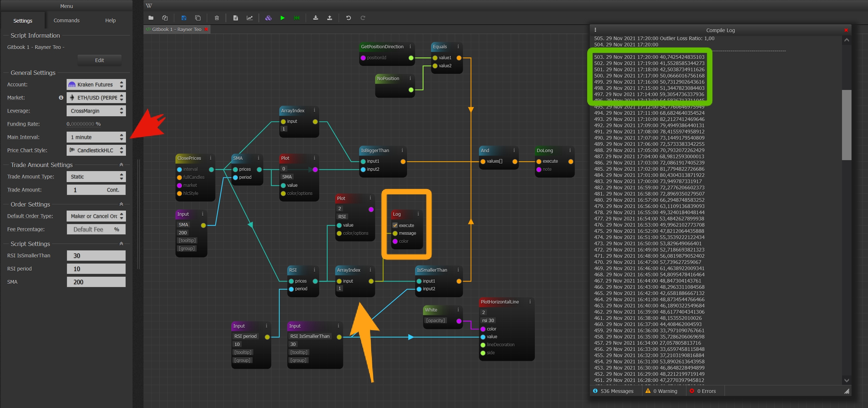The image size is (868, 408).
Task: Open the Main Interval dropdown
Action: (96, 137)
